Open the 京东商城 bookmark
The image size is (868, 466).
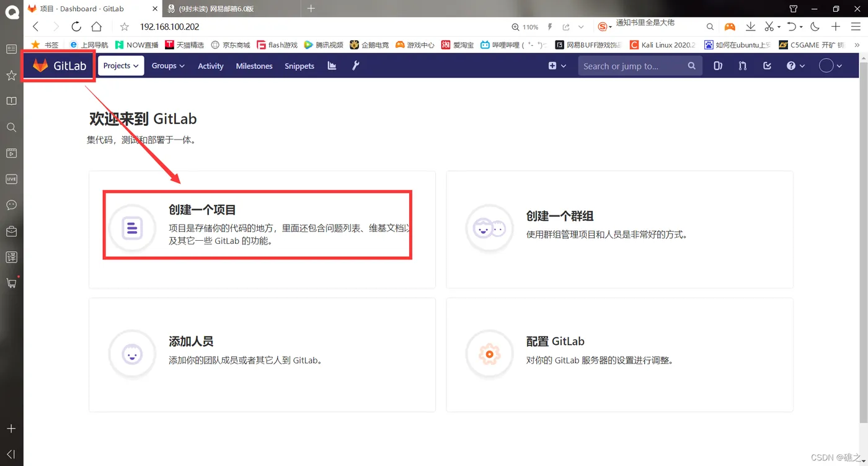231,45
